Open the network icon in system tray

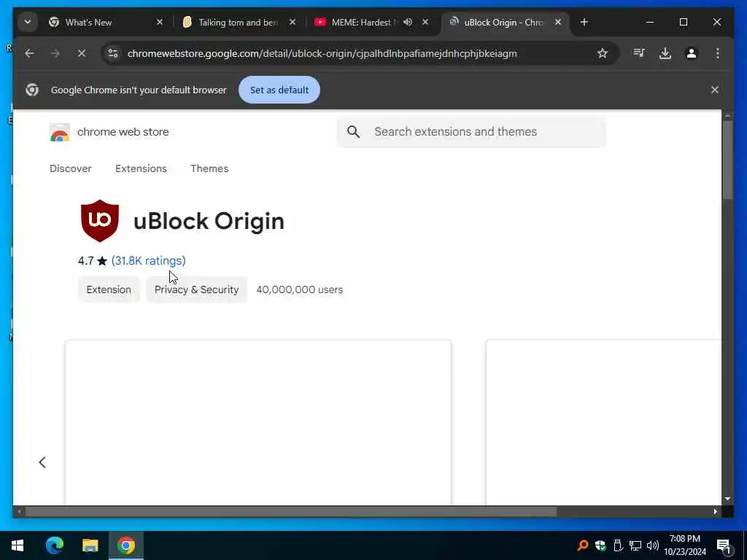coord(635,545)
